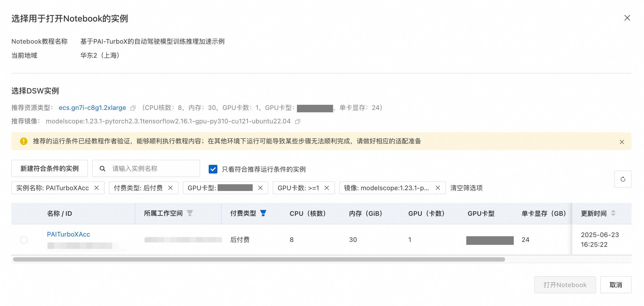Remove the 实例名称 PAITurboXAcc filter tag
This screenshot has height=306, width=644.
[97, 188]
